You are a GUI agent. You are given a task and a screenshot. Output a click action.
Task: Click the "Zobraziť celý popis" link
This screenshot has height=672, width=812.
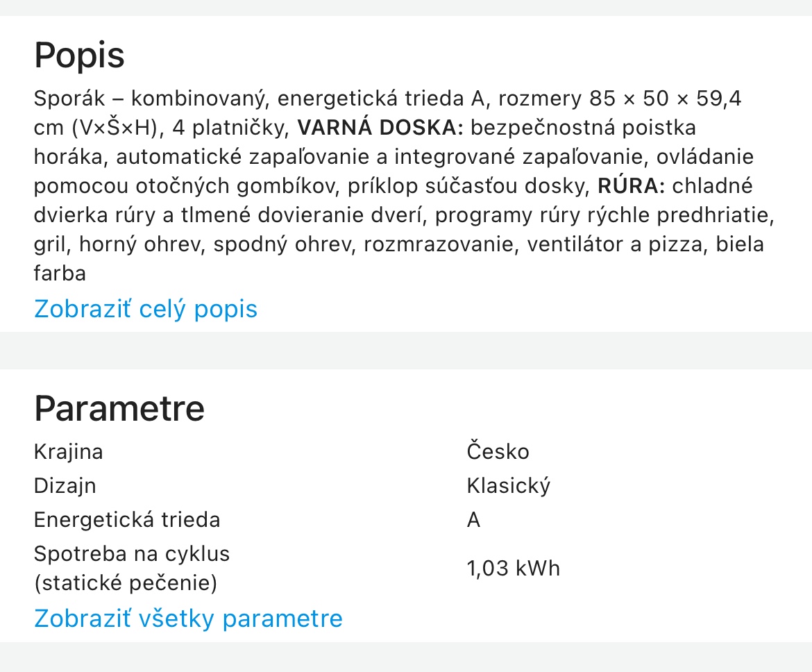[145, 309]
